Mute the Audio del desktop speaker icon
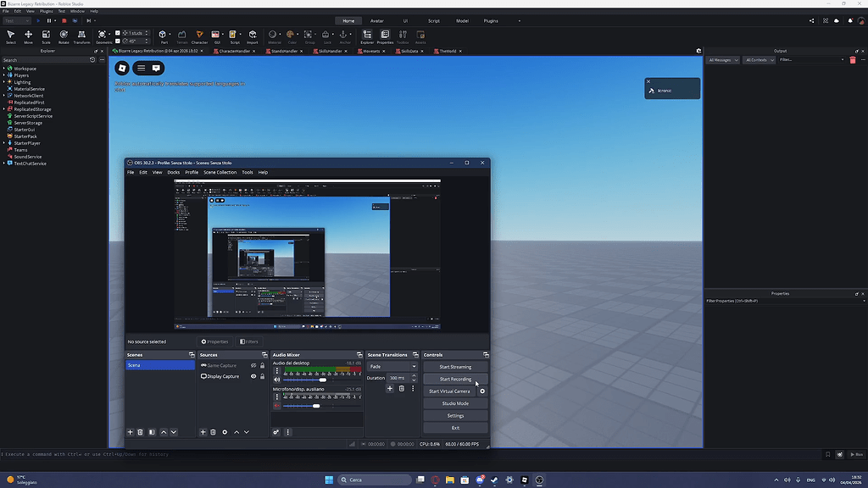Image resolution: width=868 pixels, height=488 pixels. (277, 380)
